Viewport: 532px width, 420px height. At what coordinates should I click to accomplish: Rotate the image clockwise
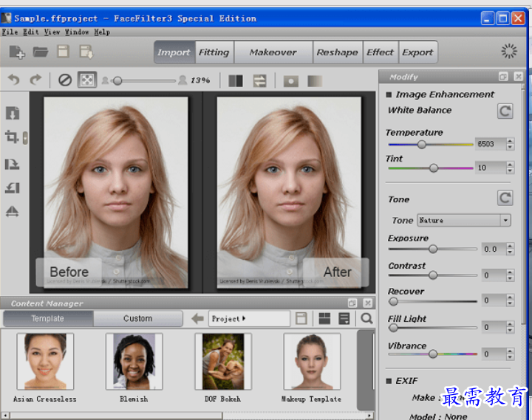tap(13, 164)
